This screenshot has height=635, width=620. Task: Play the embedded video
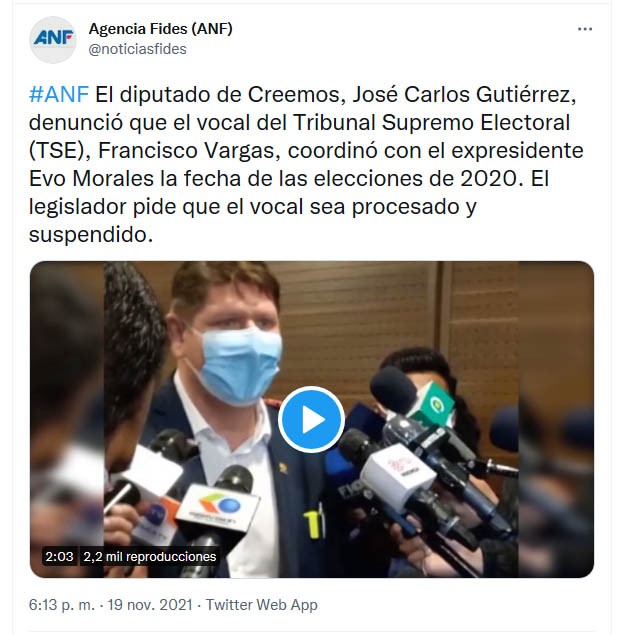point(311,420)
